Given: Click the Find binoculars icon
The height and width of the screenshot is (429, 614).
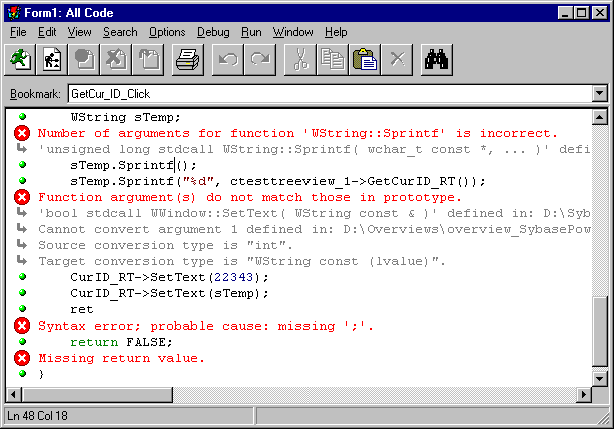Looking at the screenshot, I should [x=437, y=59].
